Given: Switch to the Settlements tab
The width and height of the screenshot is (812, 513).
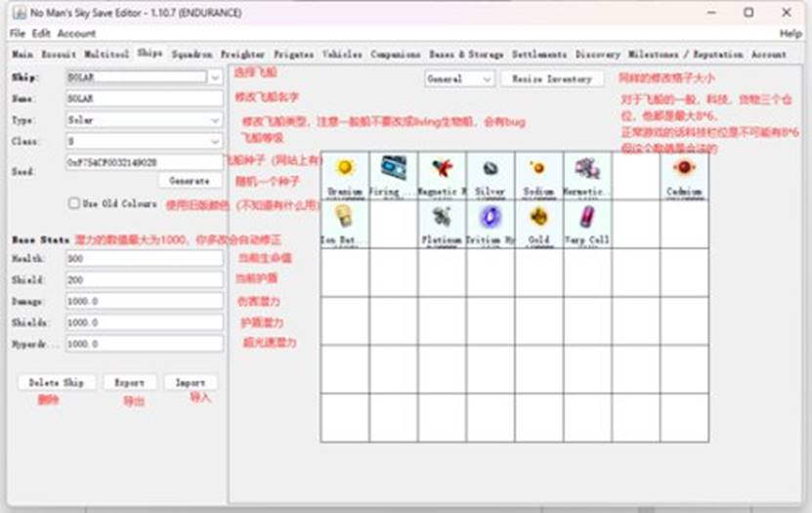Looking at the screenshot, I should (x=539, y=55).
